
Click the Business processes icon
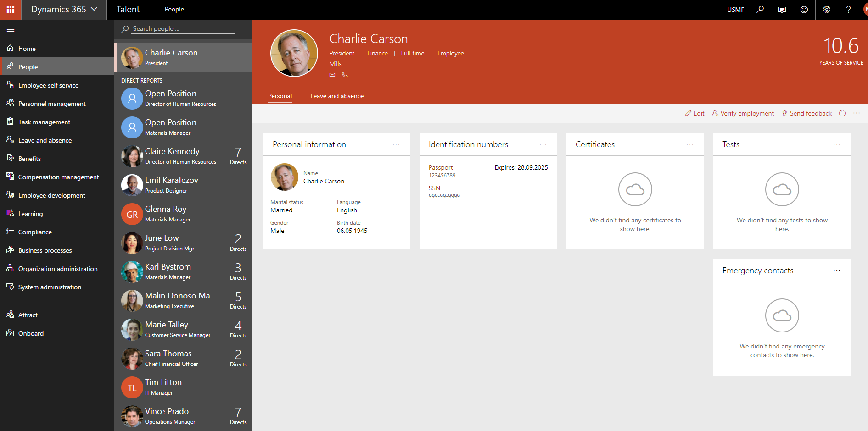pos(10,250)
